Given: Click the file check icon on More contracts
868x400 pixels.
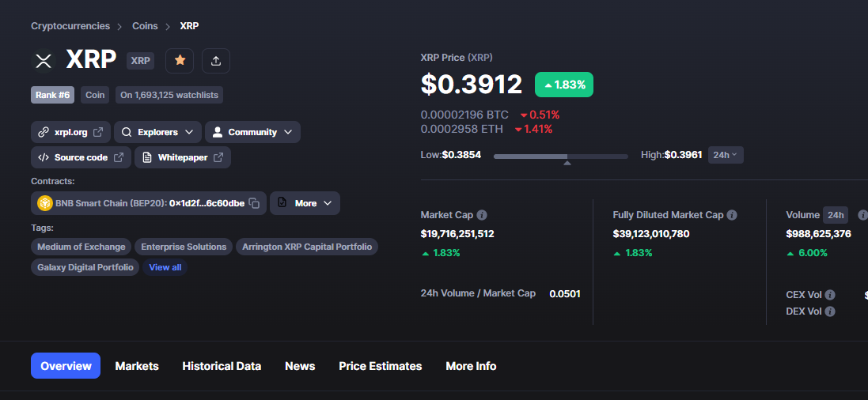Looking at the screenshot, I should [x=282, y=203].
